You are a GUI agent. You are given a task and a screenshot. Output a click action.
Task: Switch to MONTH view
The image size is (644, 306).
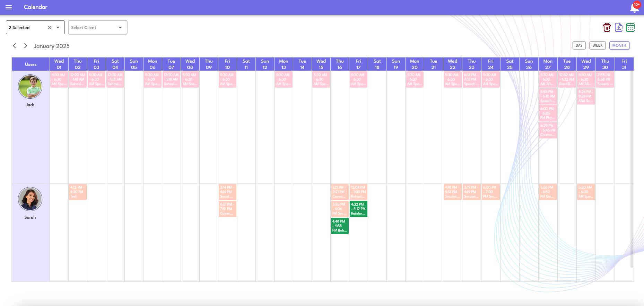[619, 45]
